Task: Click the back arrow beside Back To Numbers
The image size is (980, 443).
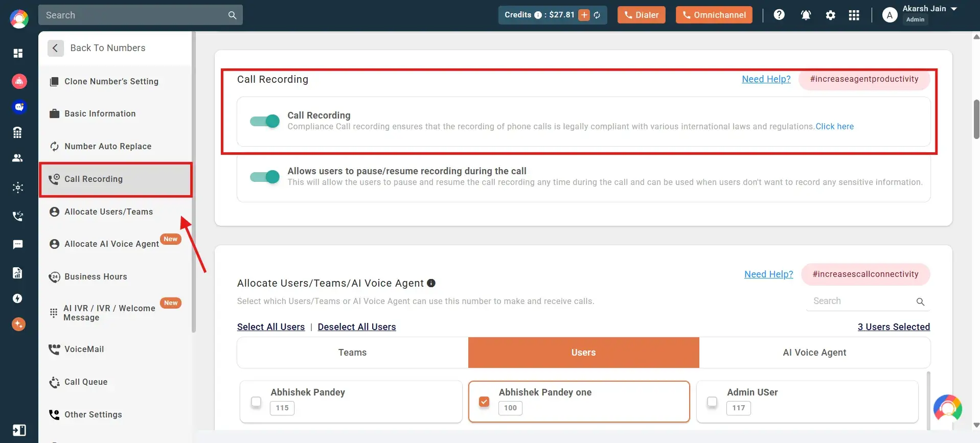Action: [x=55, y=48]
